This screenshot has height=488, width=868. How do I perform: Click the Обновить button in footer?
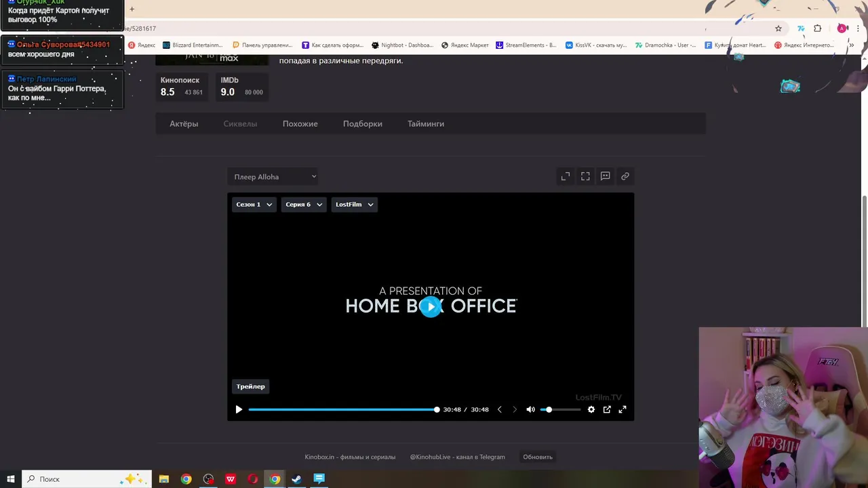point(538,457)
